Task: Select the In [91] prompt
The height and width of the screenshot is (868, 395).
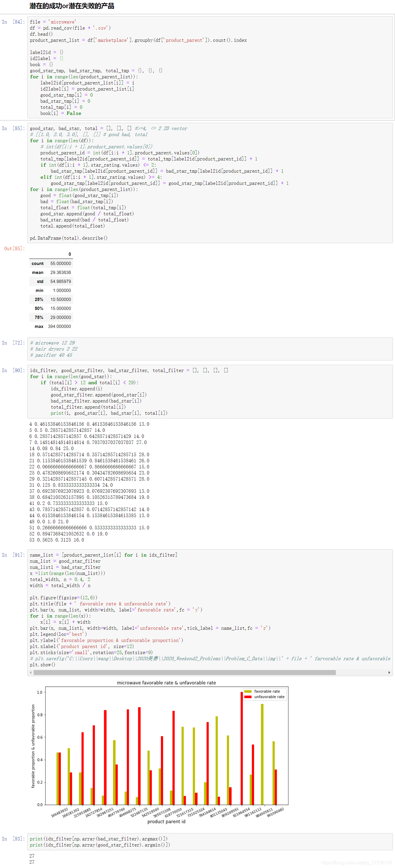Action: [13, 555]
